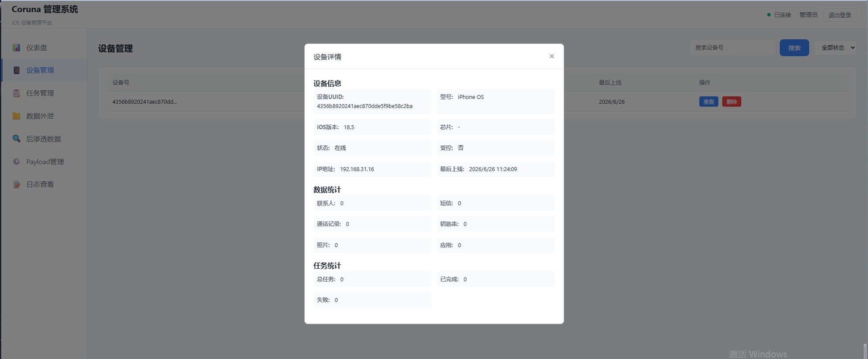
Task: Open the 设备管理 menu item
Action: 45,70
